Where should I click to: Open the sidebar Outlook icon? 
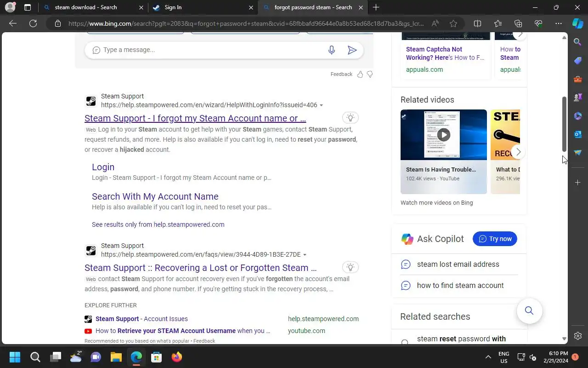click(x=578, y=134)
